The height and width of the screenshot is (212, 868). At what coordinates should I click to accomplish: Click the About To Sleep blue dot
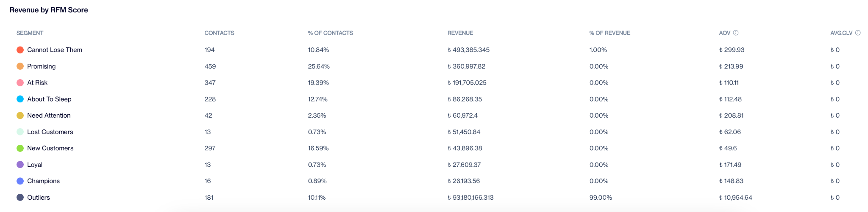tap(20, 99)
